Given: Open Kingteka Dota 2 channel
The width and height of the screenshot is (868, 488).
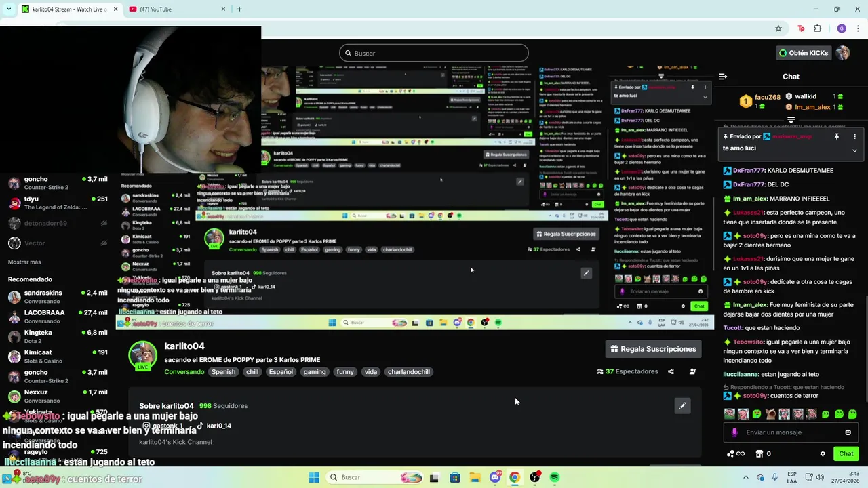Looking at the screenshot, I should click(x=58, y=336).
